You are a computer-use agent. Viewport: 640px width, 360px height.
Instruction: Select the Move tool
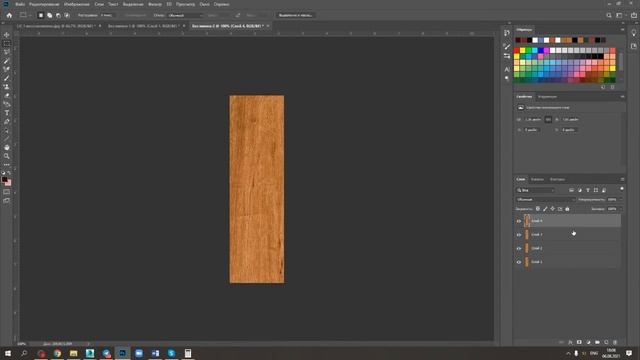pos(7,35)
